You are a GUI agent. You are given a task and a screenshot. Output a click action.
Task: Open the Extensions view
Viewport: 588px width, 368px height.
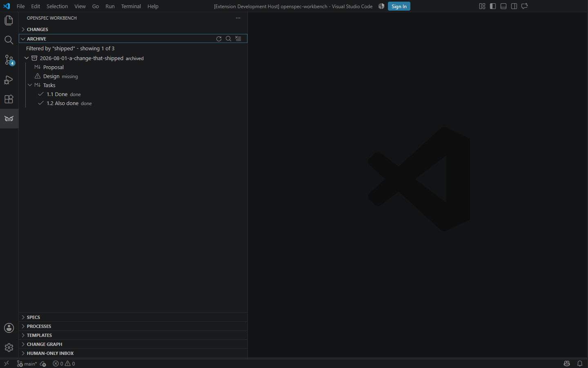(9, 99)
